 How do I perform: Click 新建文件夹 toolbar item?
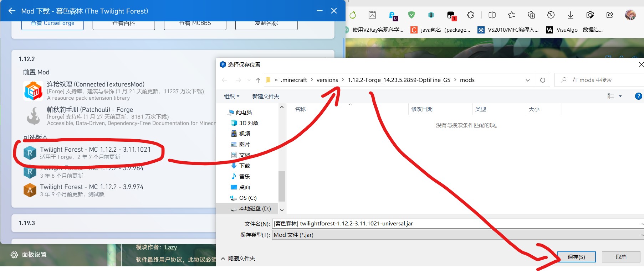[x=266, y=96]
